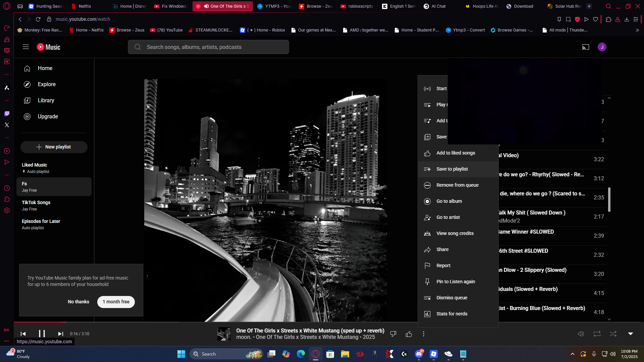Click the queue panel scrollbar
644x362 pixels.
[609, 199]
